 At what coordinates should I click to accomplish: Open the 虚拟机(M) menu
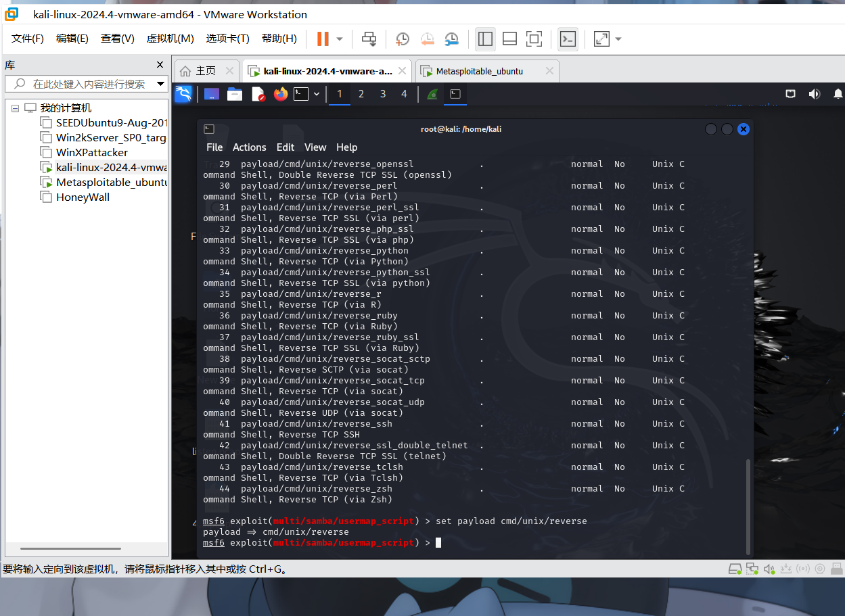170,39
